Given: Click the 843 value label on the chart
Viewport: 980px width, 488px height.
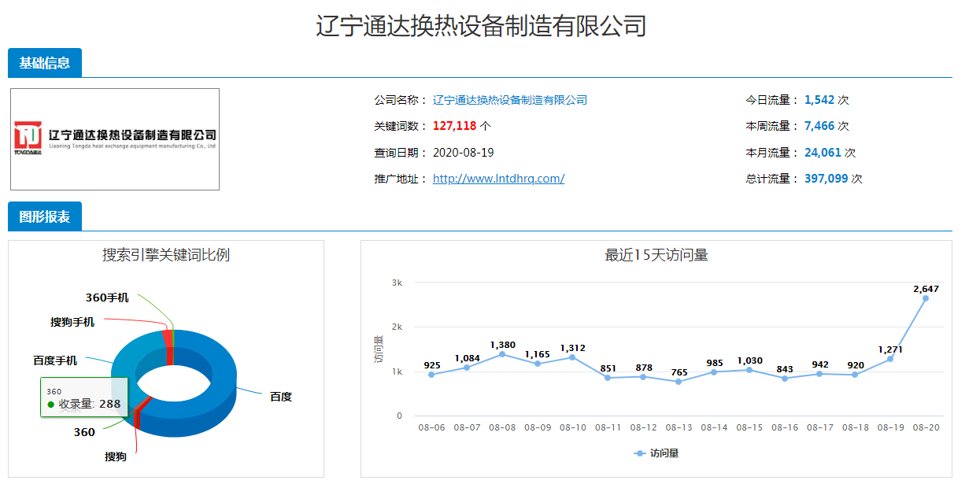Looking at the screenshot, I should (785, 369).
